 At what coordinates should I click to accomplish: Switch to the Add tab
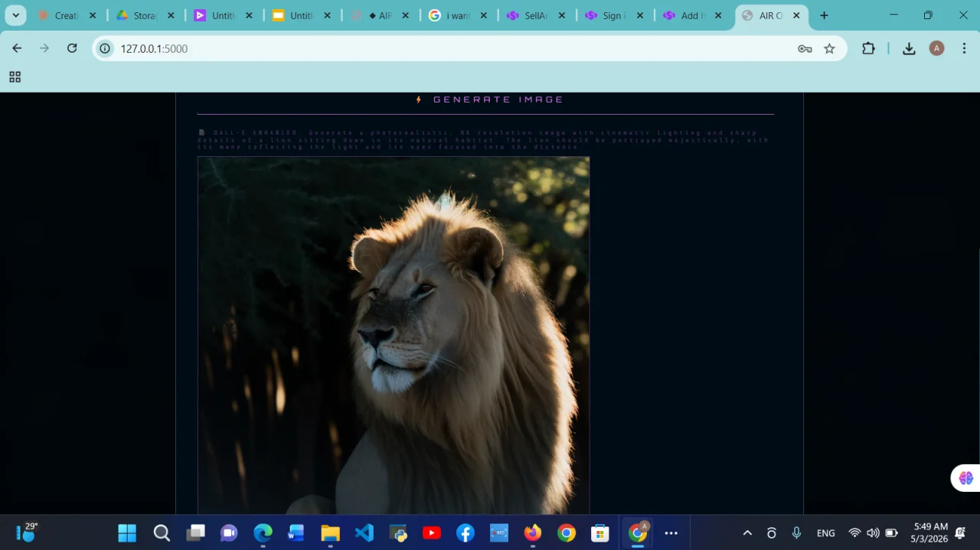click(692, 15)
